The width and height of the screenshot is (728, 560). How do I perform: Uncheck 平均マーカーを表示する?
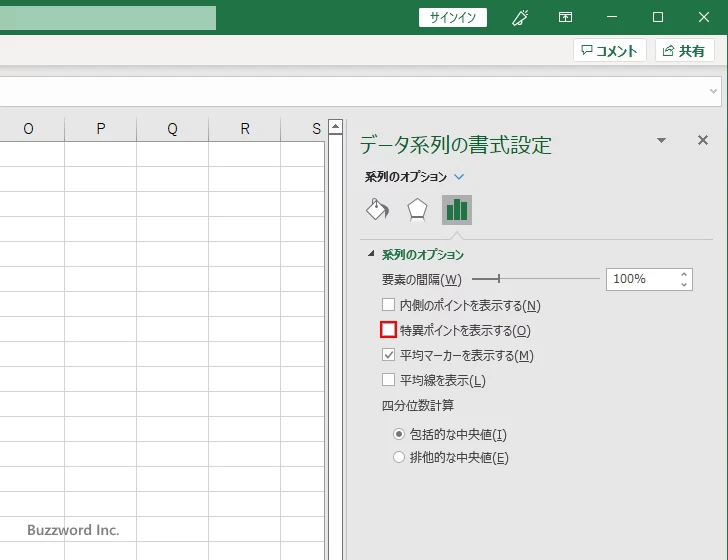click(389, 355)
